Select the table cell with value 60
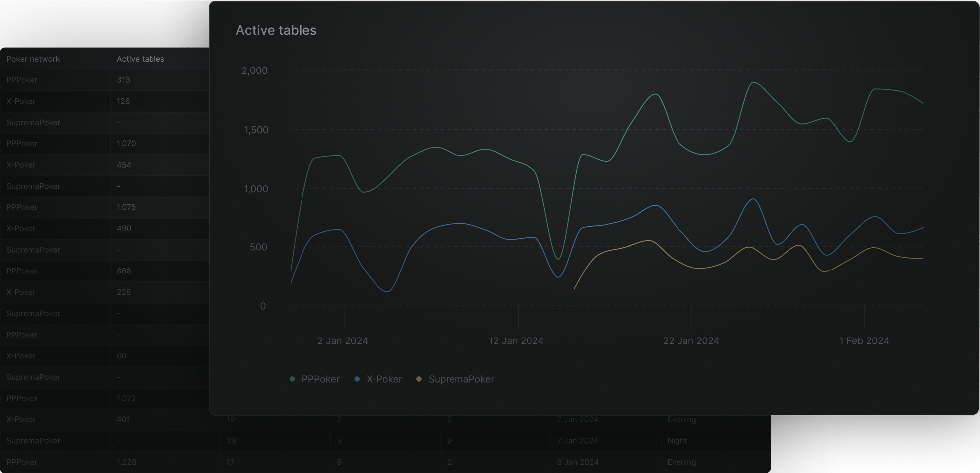 121,356
